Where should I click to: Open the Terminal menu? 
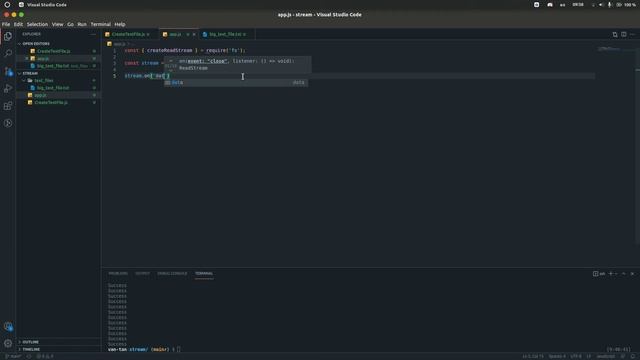tap(100, 24)
